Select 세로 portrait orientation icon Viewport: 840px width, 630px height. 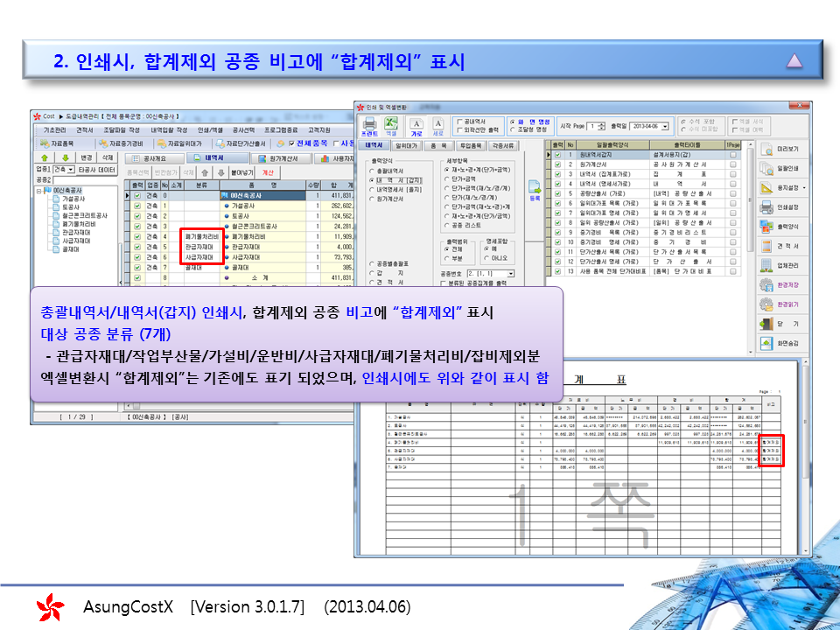pyautogui.click(x=438, y=127)
